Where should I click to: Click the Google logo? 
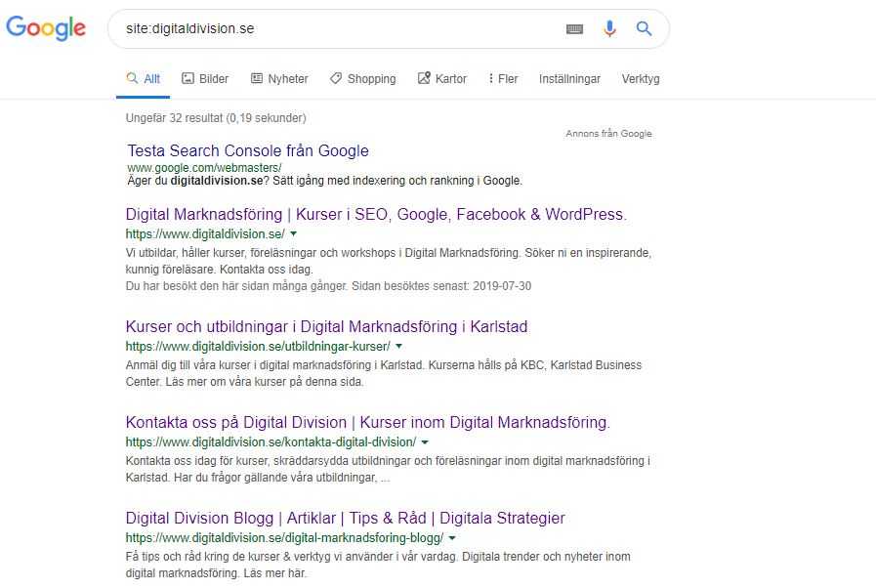46,28
